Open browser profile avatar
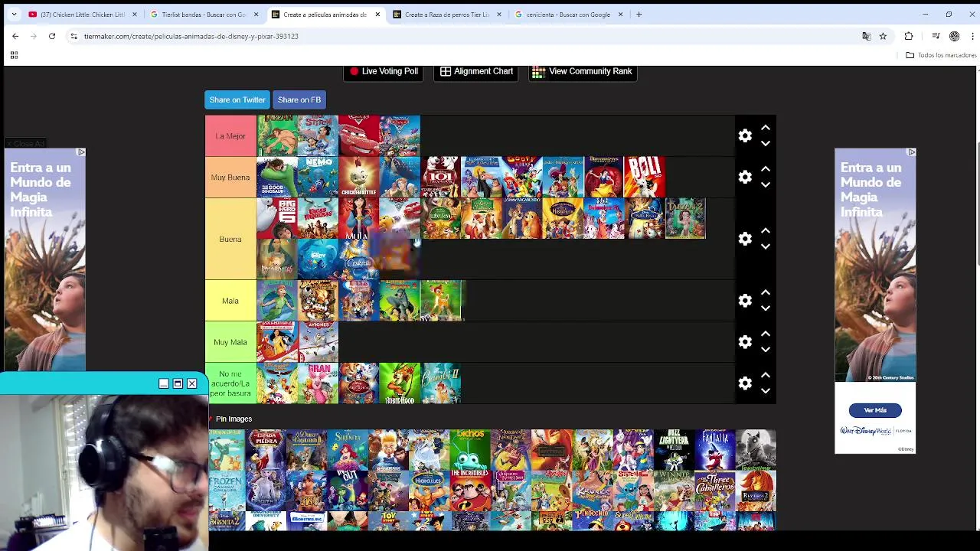Image resolution: width=980 pixels, height=551 pixels. click(x=954, y=36)
